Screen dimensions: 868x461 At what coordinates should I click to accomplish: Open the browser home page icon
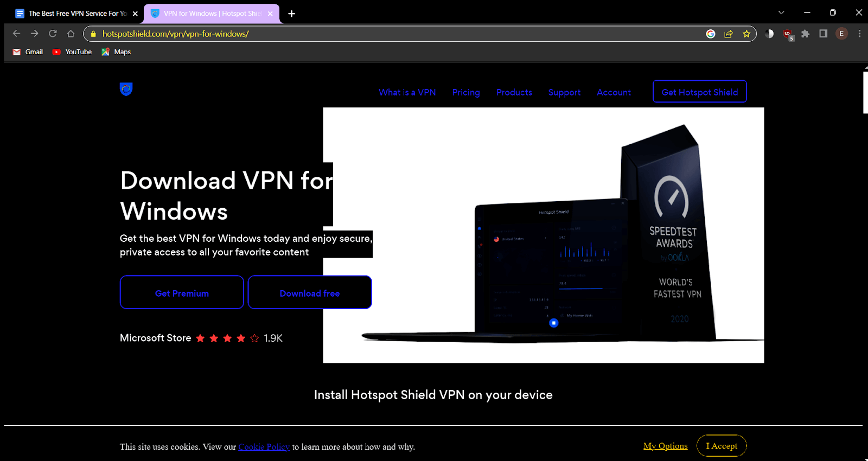point(71,34)
